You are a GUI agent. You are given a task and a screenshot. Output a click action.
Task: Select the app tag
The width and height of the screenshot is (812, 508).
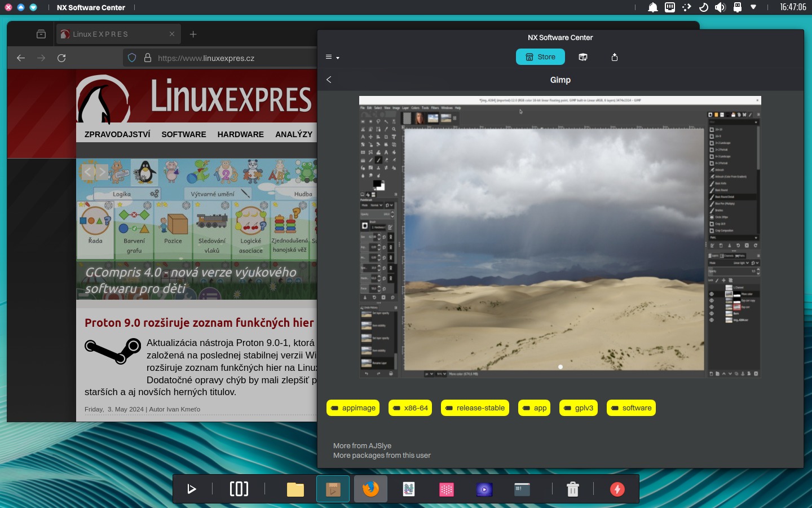534,408
